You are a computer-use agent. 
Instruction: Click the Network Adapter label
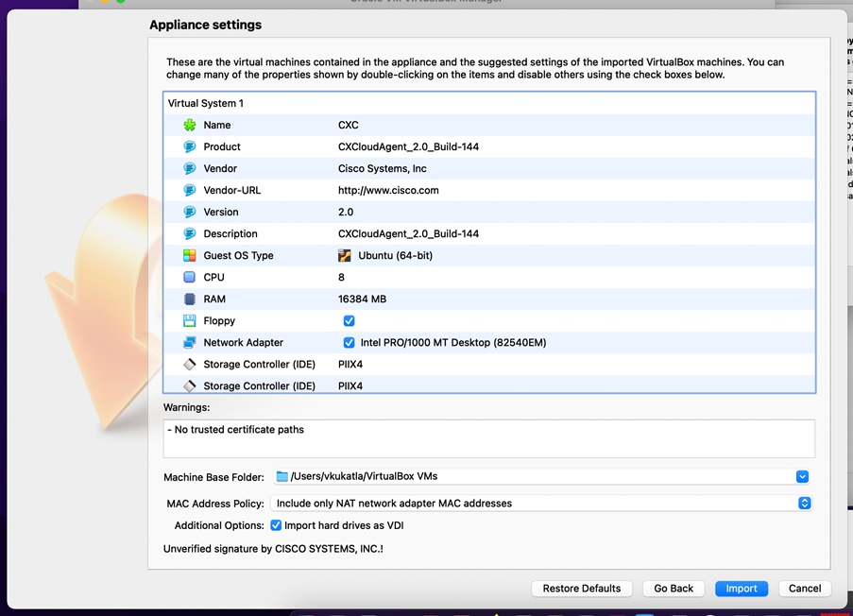pos(243,343)
